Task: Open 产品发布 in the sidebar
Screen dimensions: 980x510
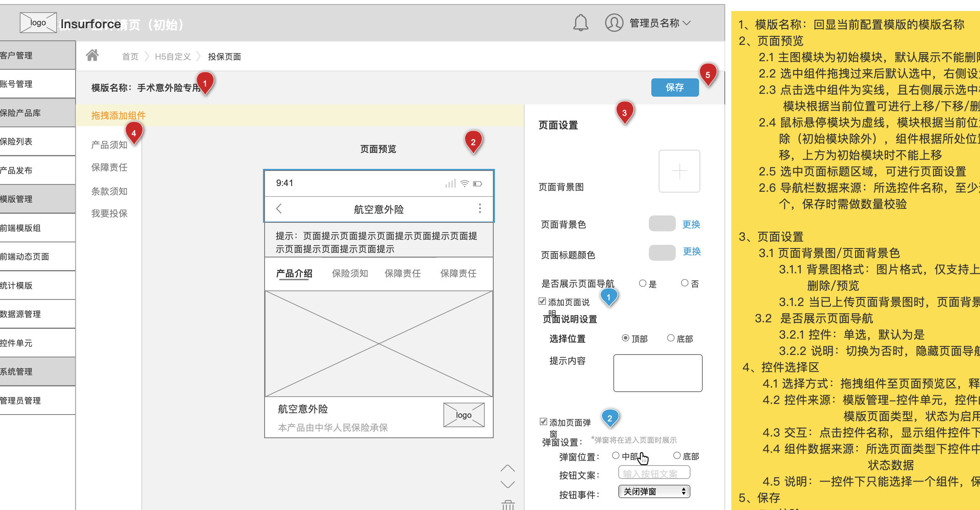Action: point(38,170)
